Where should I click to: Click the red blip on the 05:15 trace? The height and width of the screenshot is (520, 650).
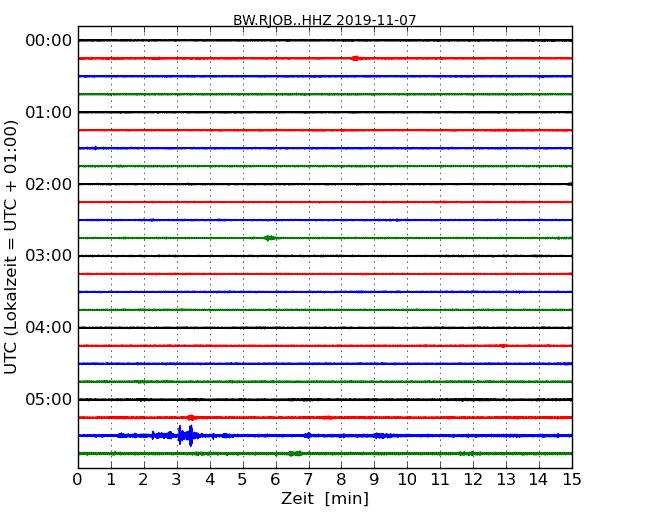[191, 418]
